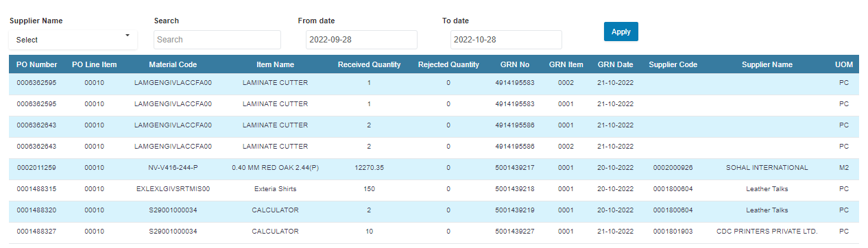868x248 pixels.
Task: Click the Received Quantity column header
Action: point(369,64)
